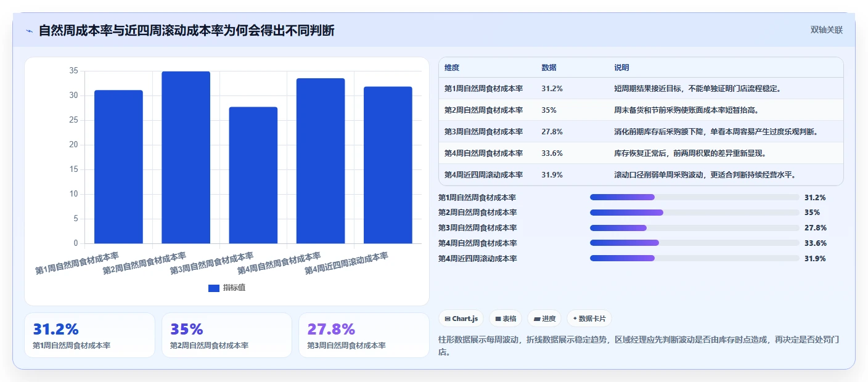Select the 表格 tag chip
The image size is (868, 382).
coord(506,319)
